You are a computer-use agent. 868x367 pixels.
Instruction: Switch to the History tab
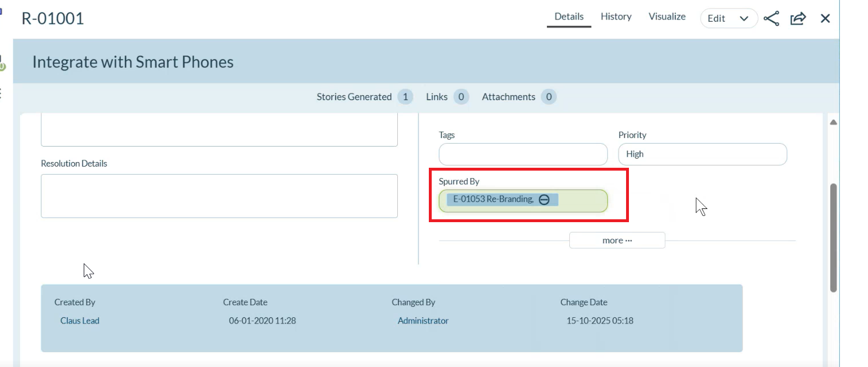coord(616,17)
